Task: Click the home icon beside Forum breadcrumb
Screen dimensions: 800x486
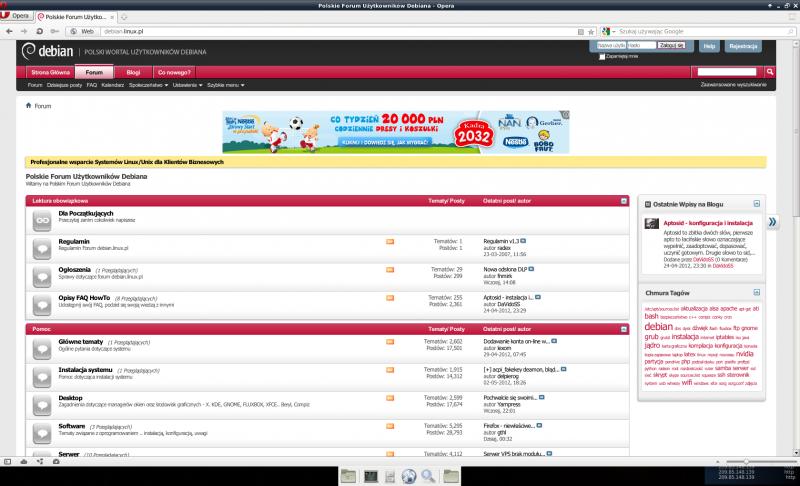Action: pos(29,105)
